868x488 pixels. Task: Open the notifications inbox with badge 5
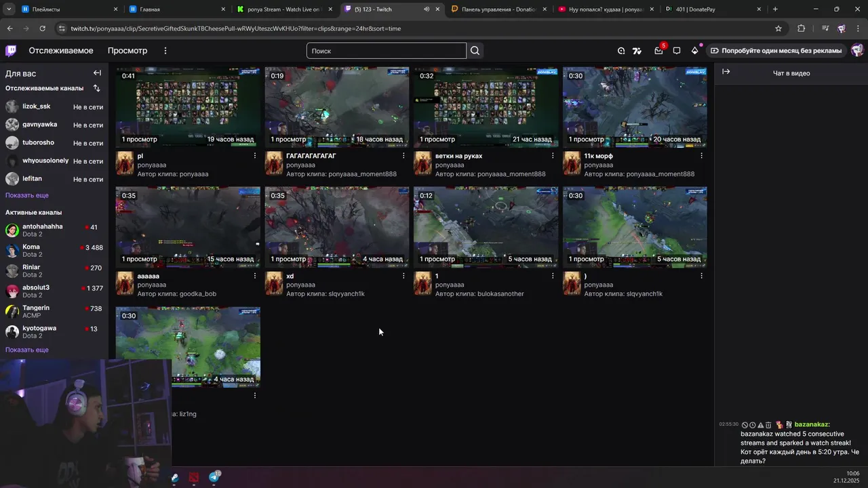[658, 51]
